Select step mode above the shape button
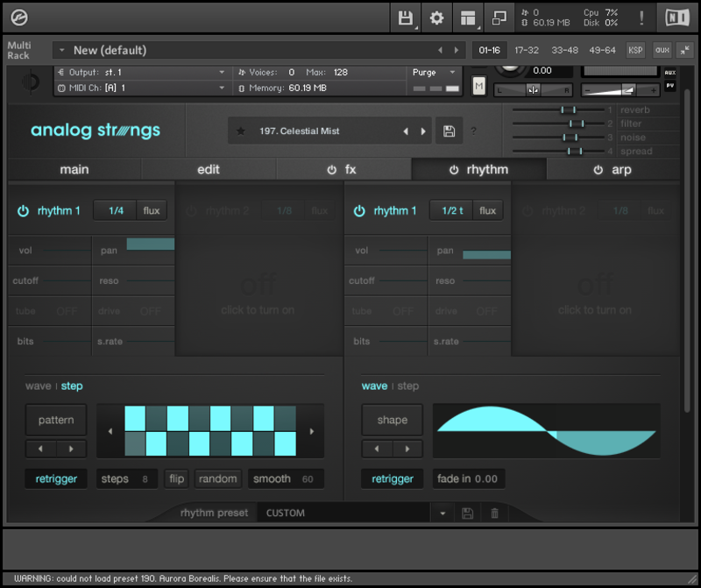The height and width of the screenshot is (588, 701). click(x=408, y=386)
